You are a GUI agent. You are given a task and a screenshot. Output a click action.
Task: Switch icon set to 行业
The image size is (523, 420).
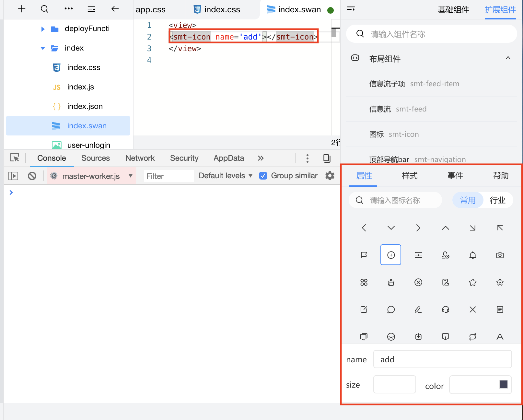point(497,200)
